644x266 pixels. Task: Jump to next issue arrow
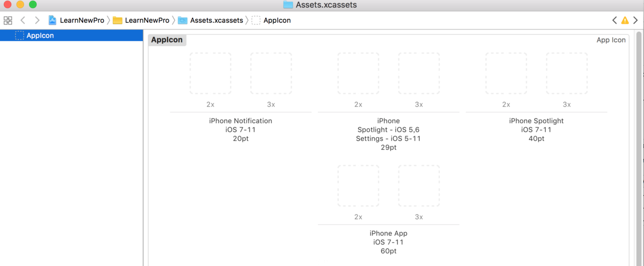[x=635, y=20]
